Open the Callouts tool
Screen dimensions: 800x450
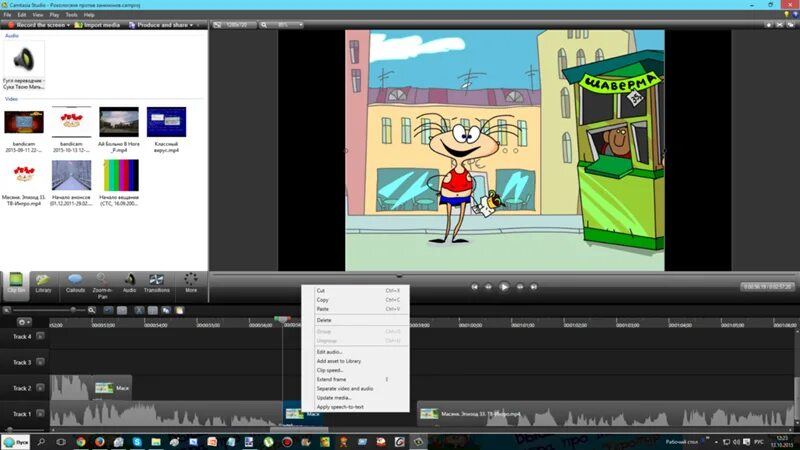75,284
